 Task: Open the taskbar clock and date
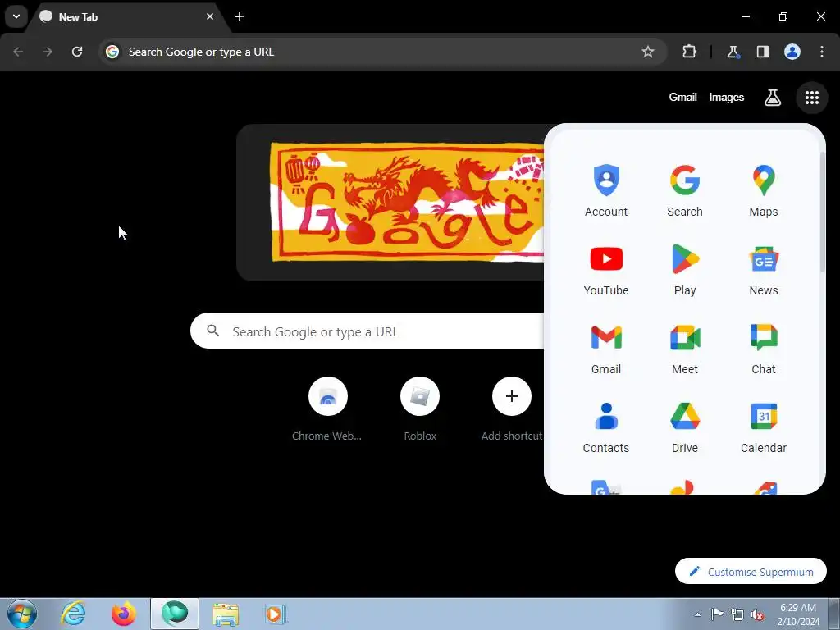(798, 614)
